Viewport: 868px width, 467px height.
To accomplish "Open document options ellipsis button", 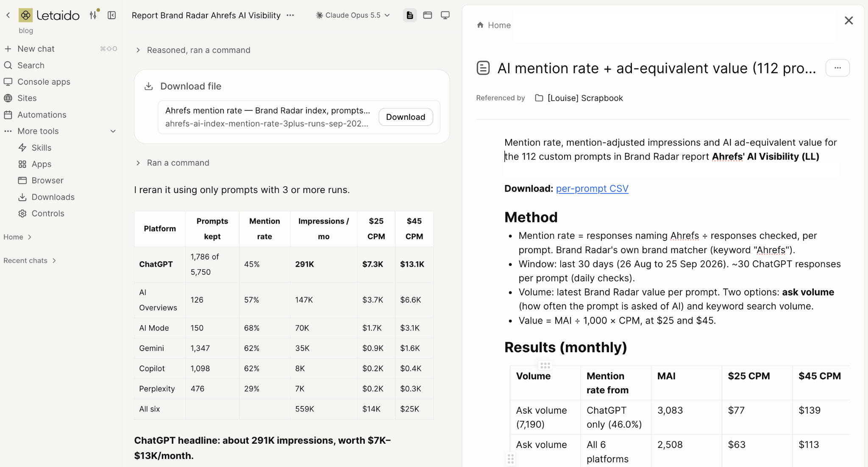I will pos(837,68).
